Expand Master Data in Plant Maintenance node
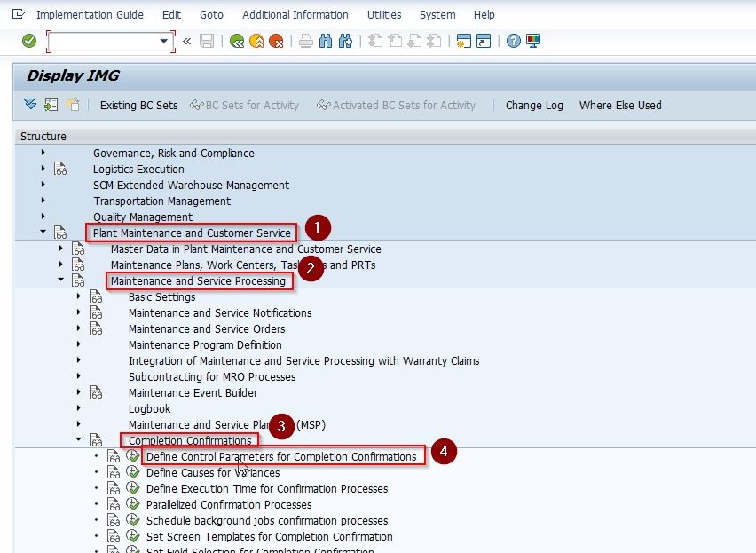 [60, 249]
